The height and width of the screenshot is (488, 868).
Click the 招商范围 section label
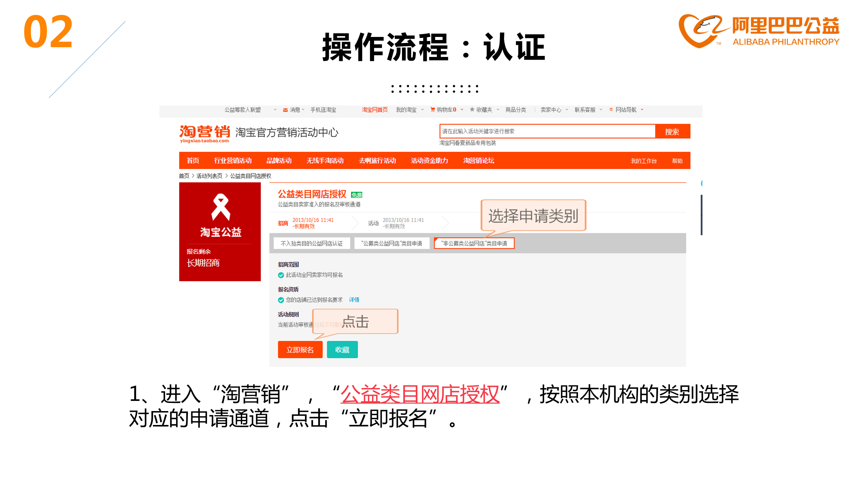click(288, 265)
